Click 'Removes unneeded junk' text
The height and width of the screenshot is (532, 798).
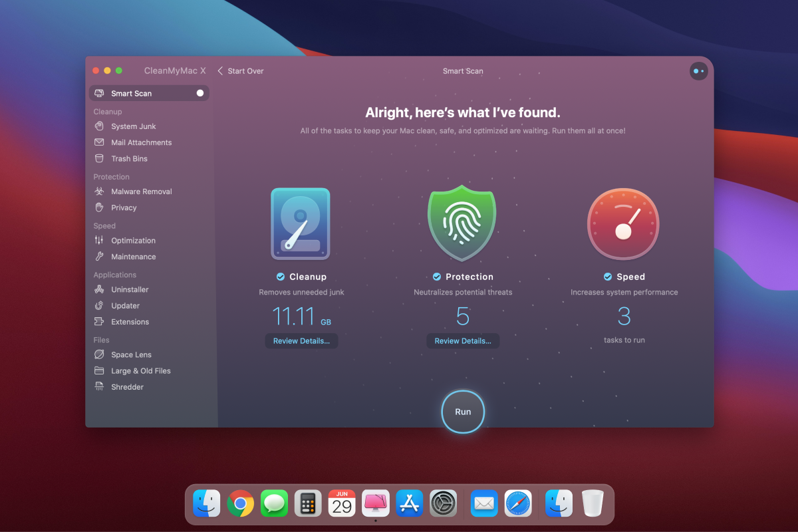click(x=301, y=292)
